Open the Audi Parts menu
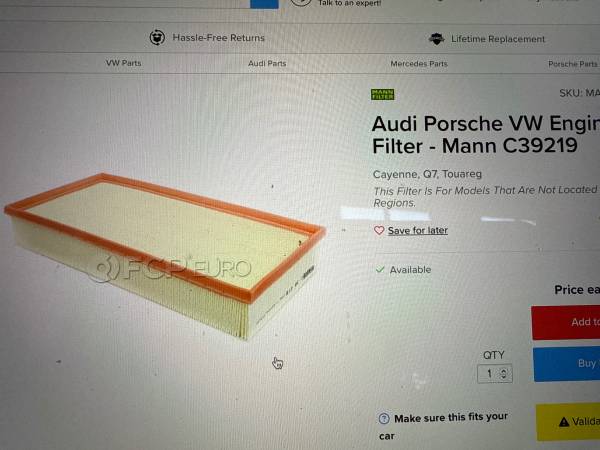 (x=267, y=63)
